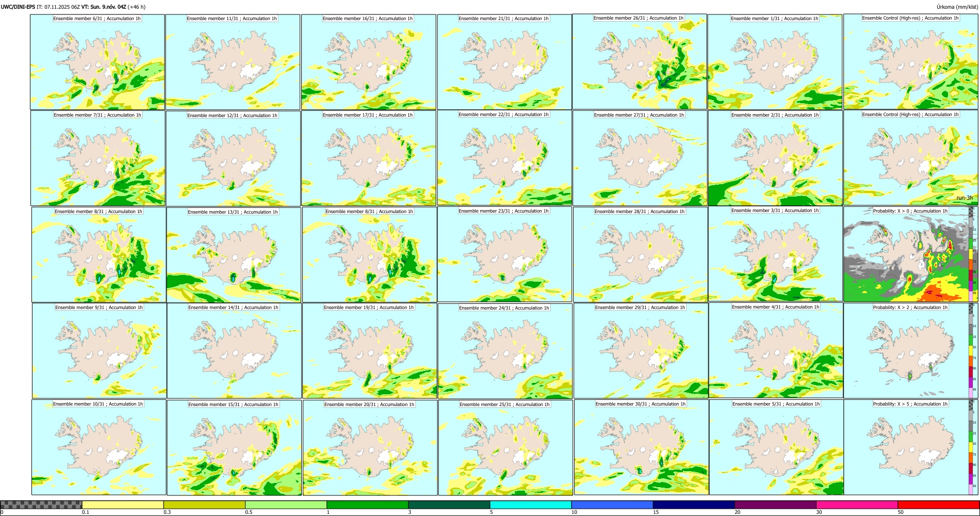The image size is (980, 516).
Task: Open the run-3h control map panel
Action: coord(911,158)
